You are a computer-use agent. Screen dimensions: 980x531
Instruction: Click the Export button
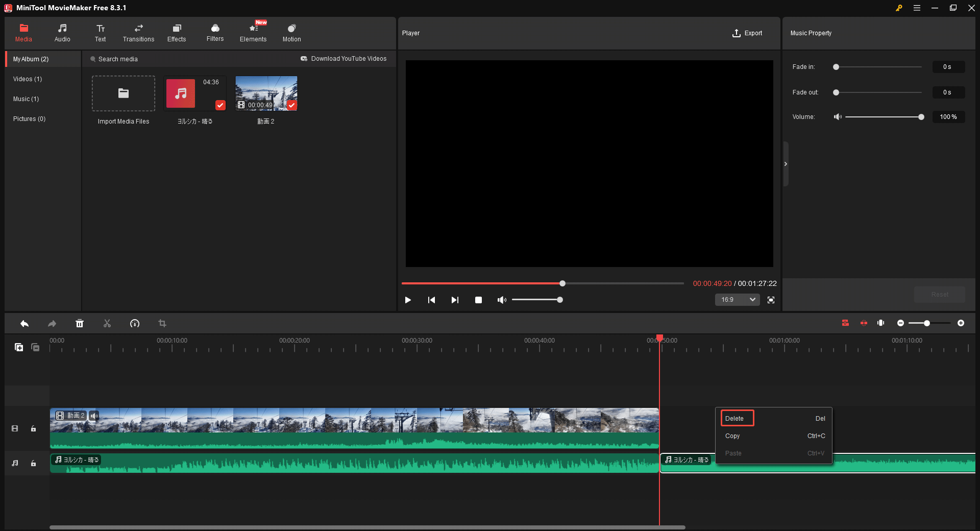tap(747, 33)
